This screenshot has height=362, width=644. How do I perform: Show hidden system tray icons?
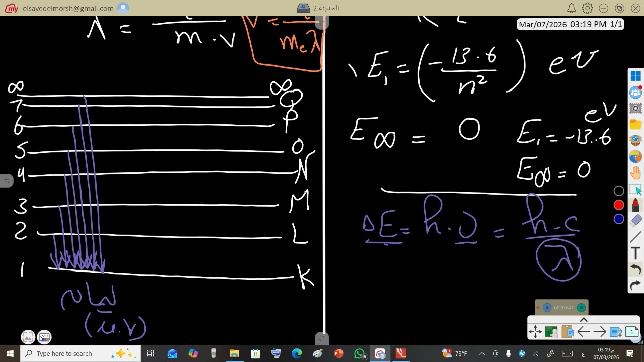coord(481,353)
